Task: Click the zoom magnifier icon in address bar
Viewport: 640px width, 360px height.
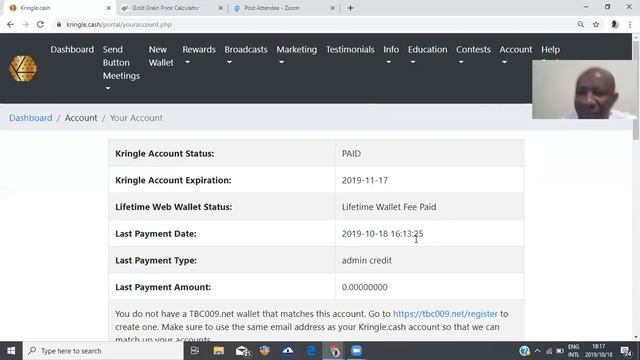Action: (x=580, y=24)
